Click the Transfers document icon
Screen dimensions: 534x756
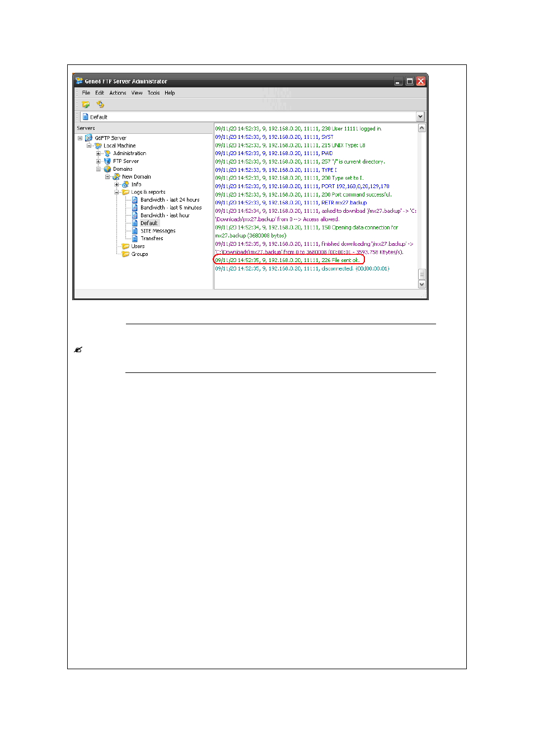[x=135, y=239]
